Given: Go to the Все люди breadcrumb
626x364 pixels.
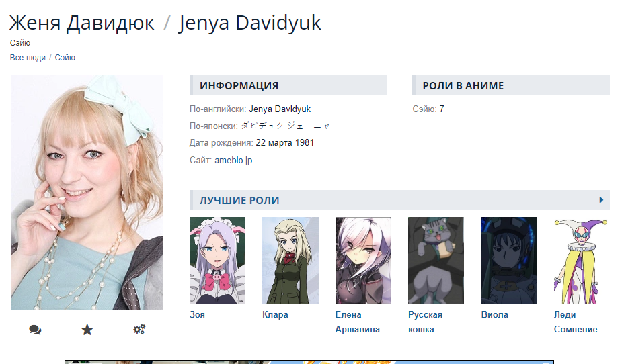Looking at the screenshot, I should click(x=28, y=58).
